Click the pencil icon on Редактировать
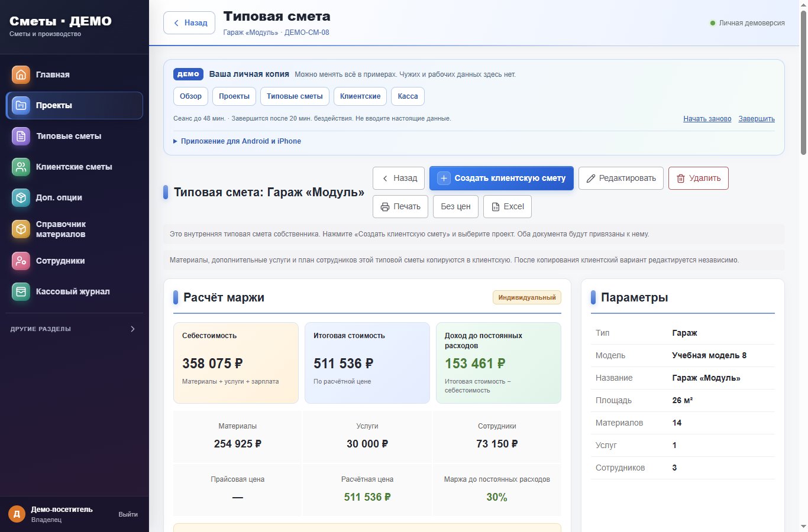This screenshot has width=808, height=532. [591, 178]
